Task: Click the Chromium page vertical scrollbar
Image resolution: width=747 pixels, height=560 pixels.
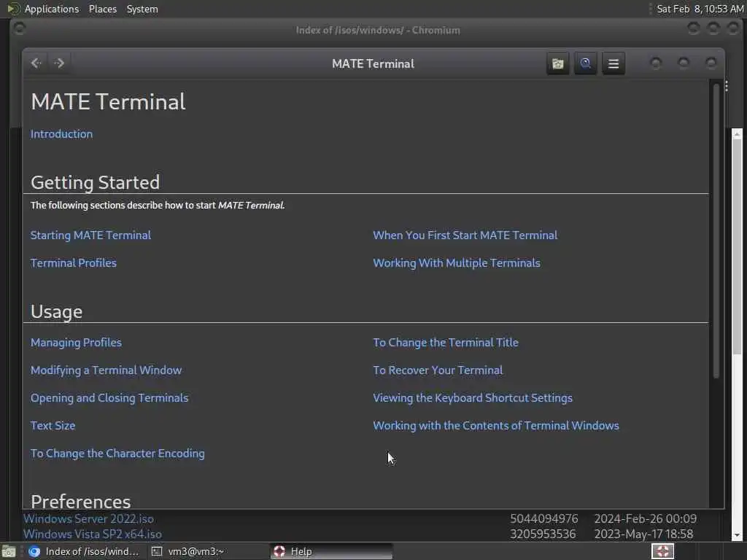Action: coord(737,246)
